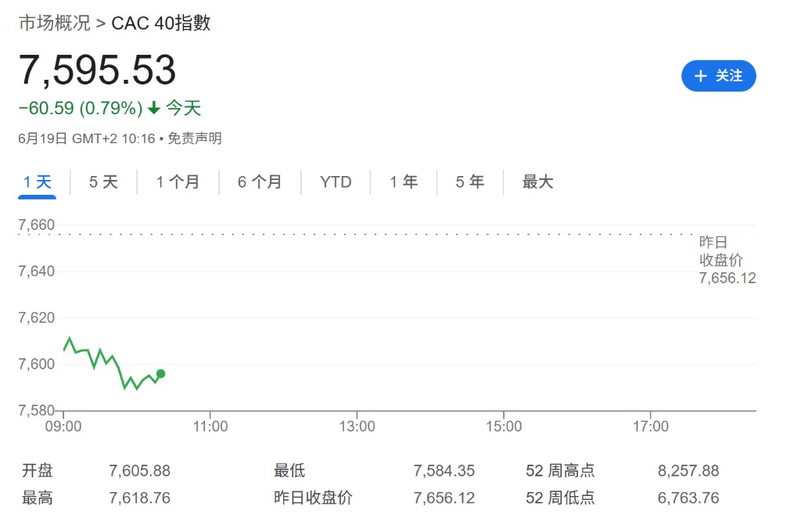Viewport: 801px width, 532px height.
Task: Click the 11:00 time axis label
Action: 210,426
